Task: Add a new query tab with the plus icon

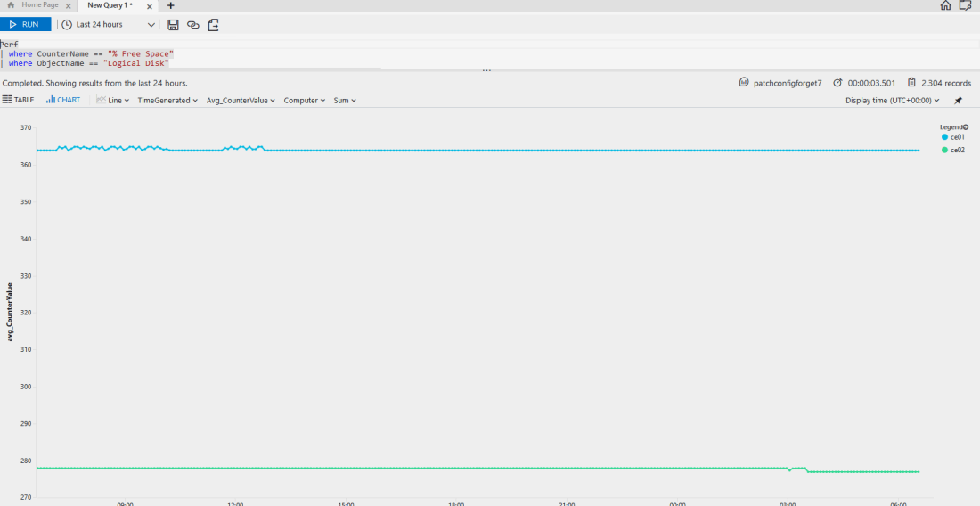Action: (171, 5)
